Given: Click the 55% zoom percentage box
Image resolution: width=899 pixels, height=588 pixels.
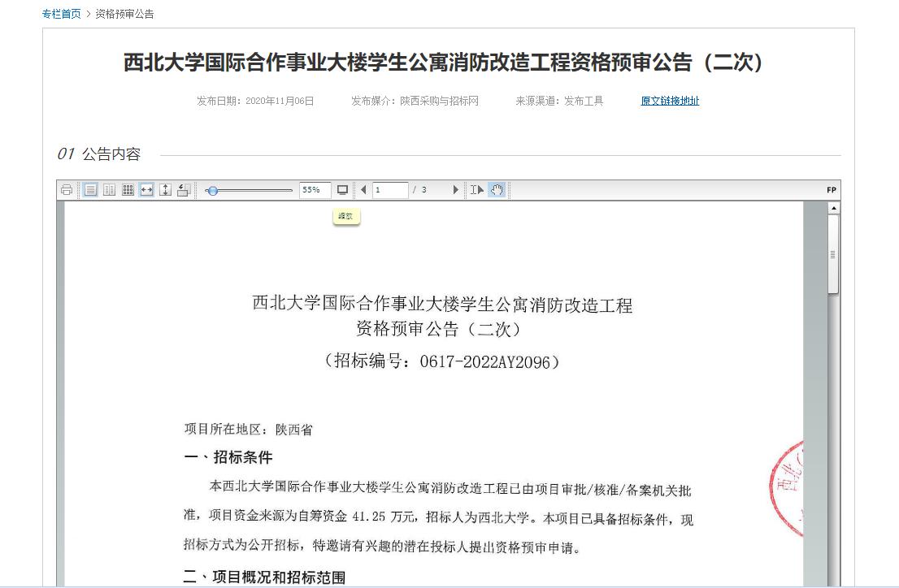Looking at the screenshot, I should pyautogui.click(x=315, y=190).
